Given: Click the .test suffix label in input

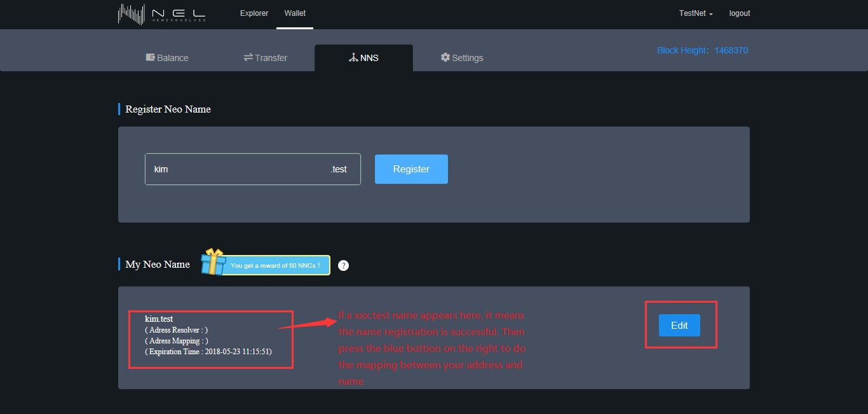Looking at the screenshot, I should click(x=339, y=169).
